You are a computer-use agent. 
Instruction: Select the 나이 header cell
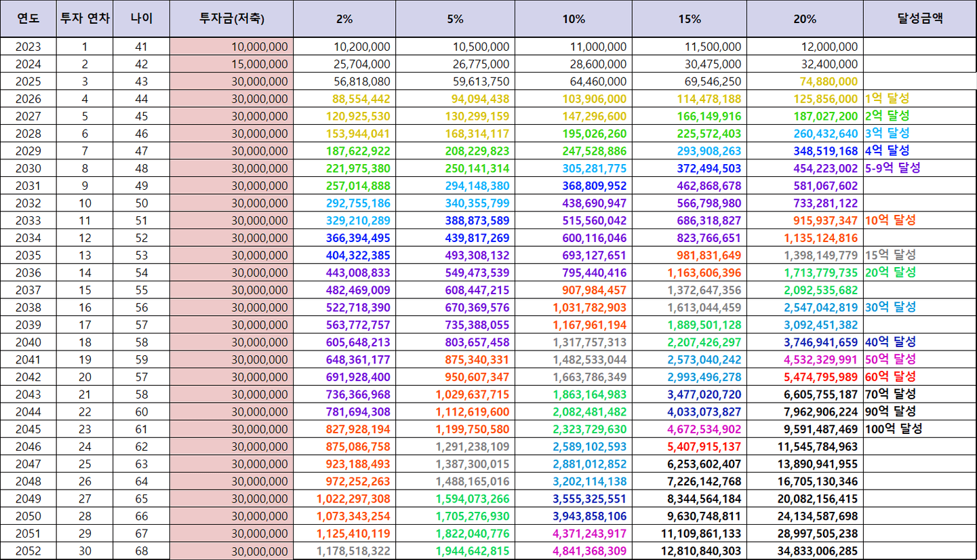click(141, 19)
